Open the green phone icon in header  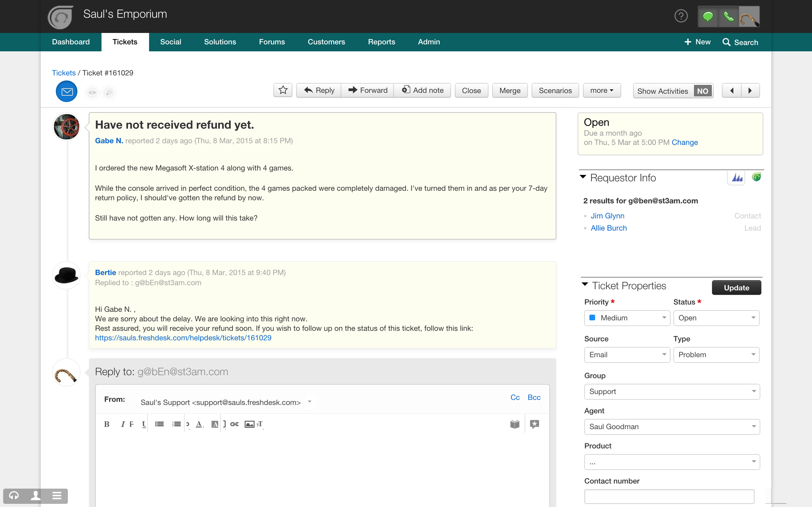coord(728,16)
